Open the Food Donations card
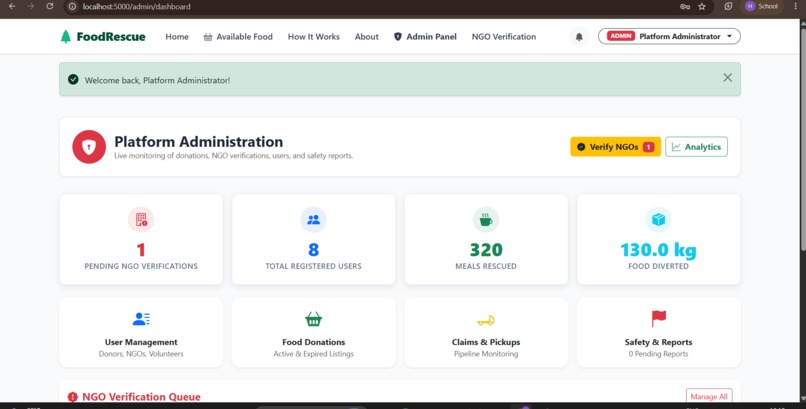The image size is (806, 409). click(x=314, y=332)
